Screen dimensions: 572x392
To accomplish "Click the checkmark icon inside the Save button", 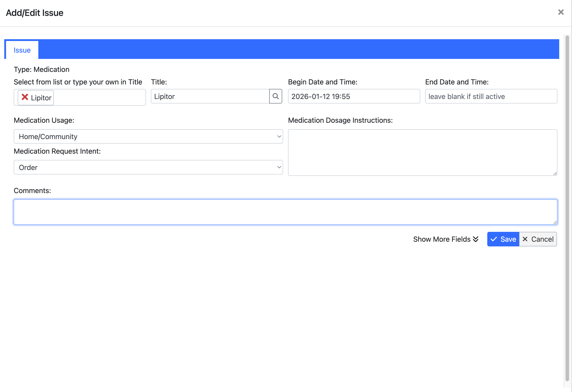I will (x=494, y=239).
